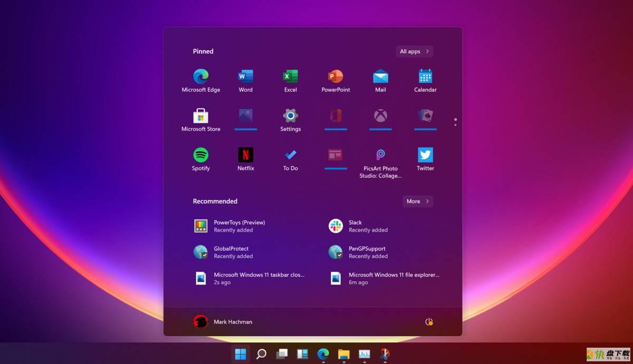
Task: Launch Spotify from pinned apps
Action: click(201, 159)
